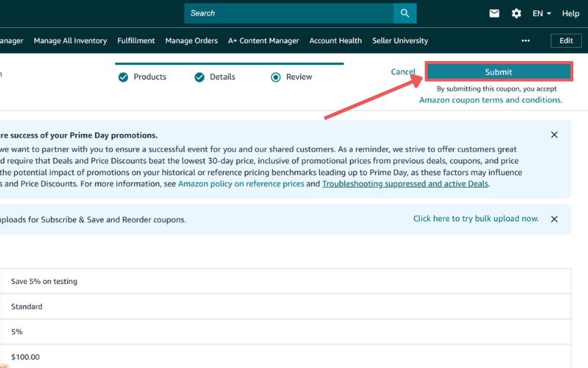Click the search magnifier button
The image size is (588, 368).
[405, 13]
